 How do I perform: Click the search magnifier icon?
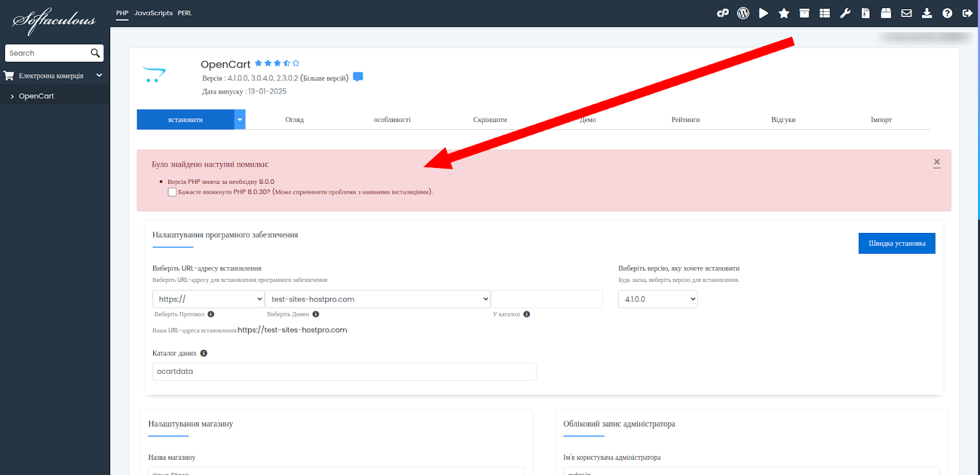[x=95, y=53]
